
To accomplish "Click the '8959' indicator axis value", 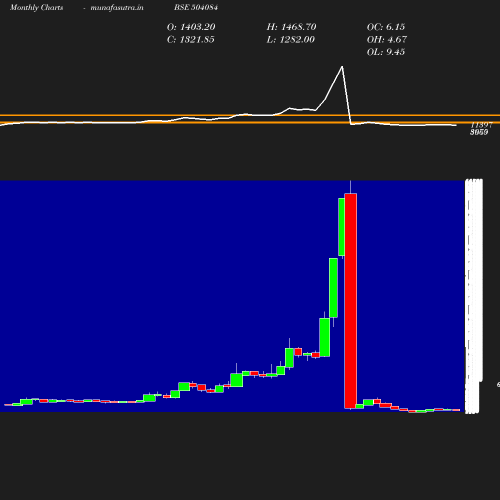I will (x=479, y=132).
